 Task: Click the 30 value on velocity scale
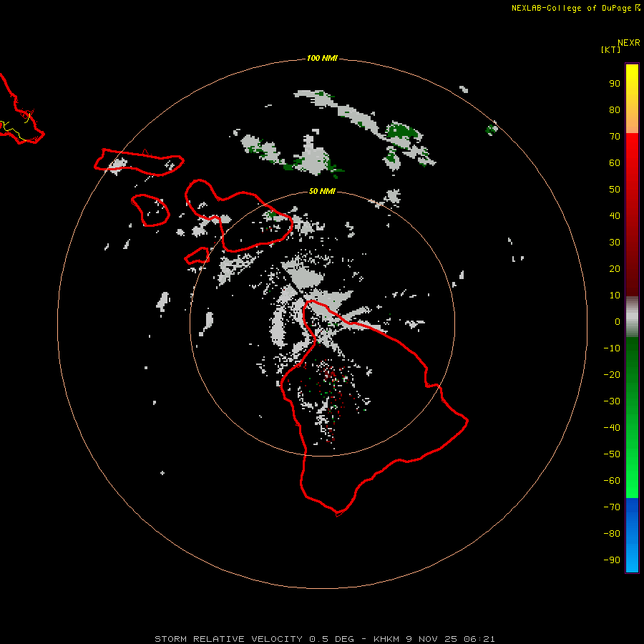point(615,243)
